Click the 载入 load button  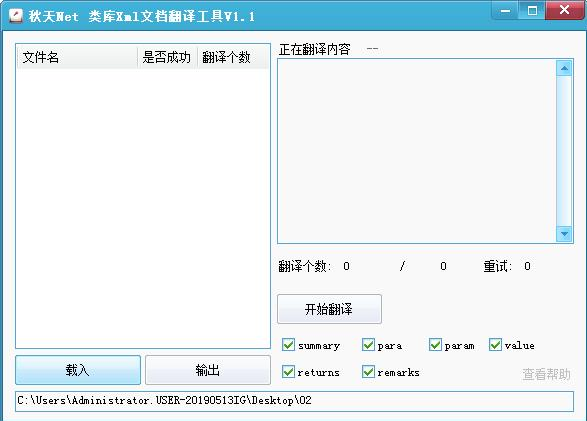coord(78,370)
